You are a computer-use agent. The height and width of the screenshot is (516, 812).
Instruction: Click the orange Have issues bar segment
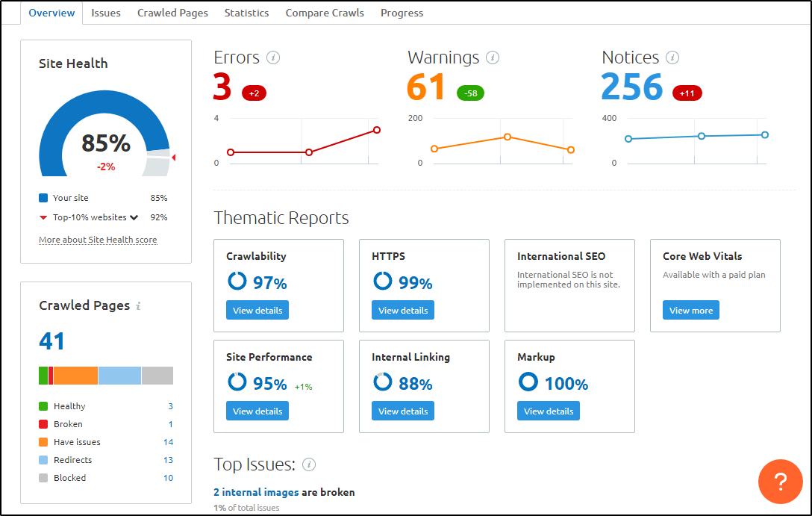[x=75, y=376]
